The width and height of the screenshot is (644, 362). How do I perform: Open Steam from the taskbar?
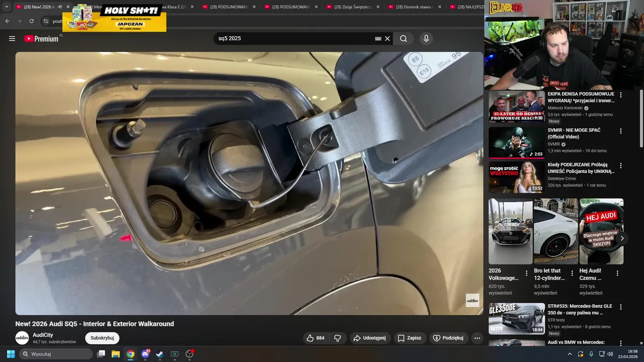(159, 354)
